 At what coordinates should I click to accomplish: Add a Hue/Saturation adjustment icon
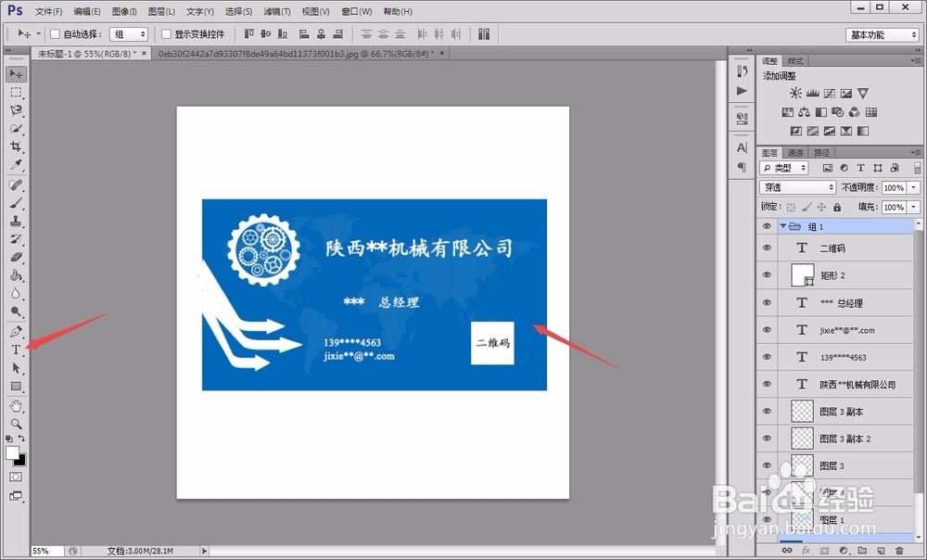tap(788, 112)
